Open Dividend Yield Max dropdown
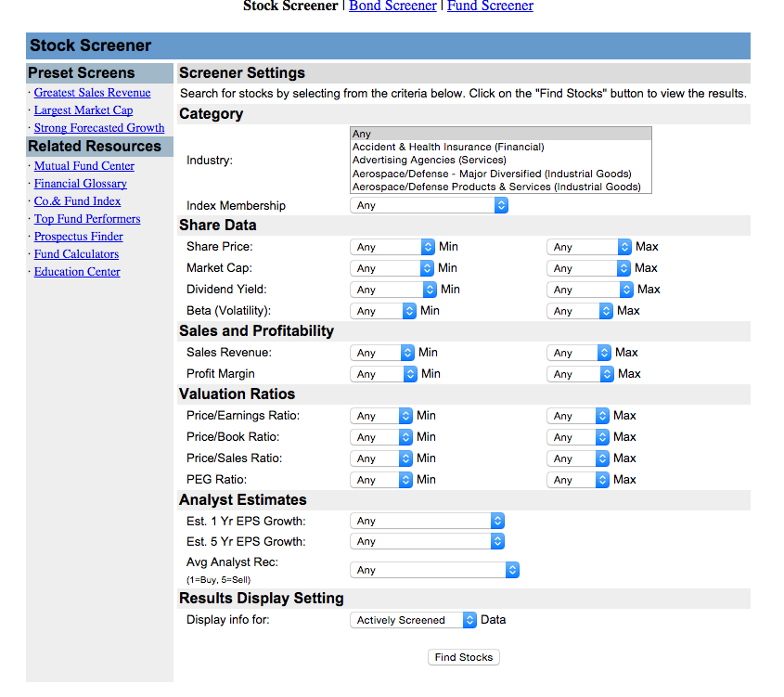 (590, 290)
